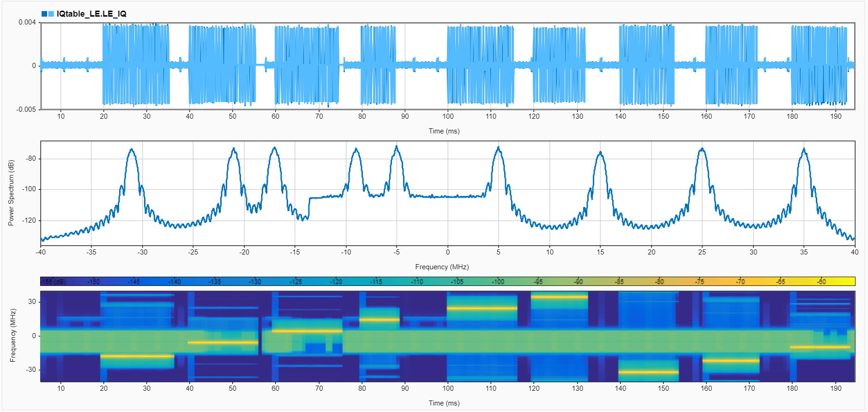
Task: Click the dark blue IQtable_LE.LE_IQ legend swatch
Action: 44,14
